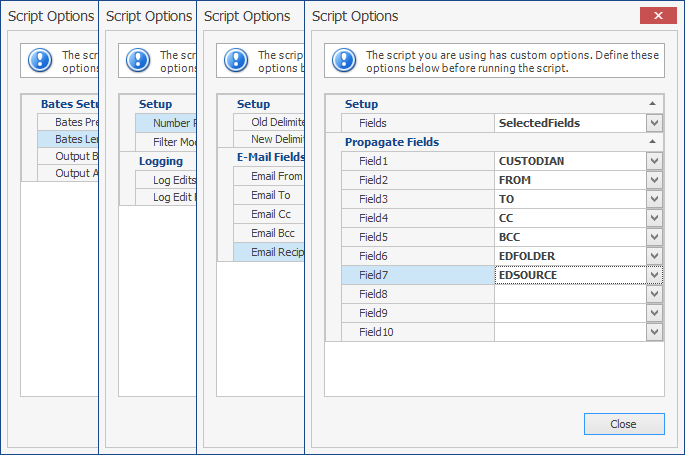Image resolution: width=685 pixels, height=455 pixels.
Task: Click the Close button
Action: click(623, 424)
